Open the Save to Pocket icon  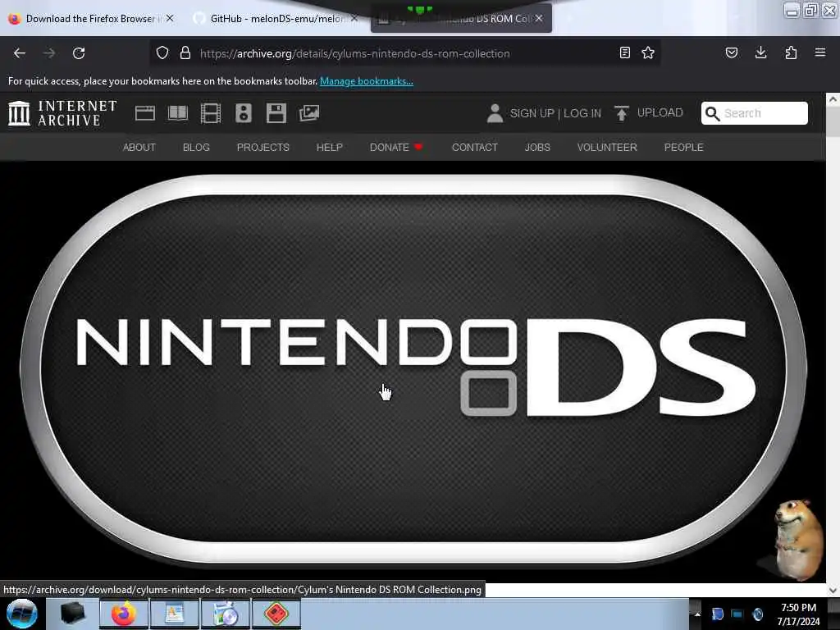click(x=732, y=52)
